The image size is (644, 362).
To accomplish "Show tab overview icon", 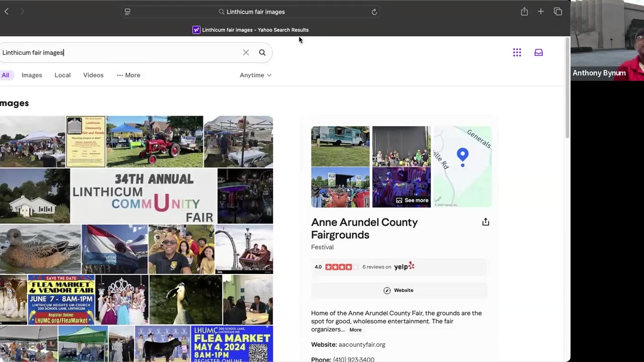I will pyautogui.click(x=558, y=12).
